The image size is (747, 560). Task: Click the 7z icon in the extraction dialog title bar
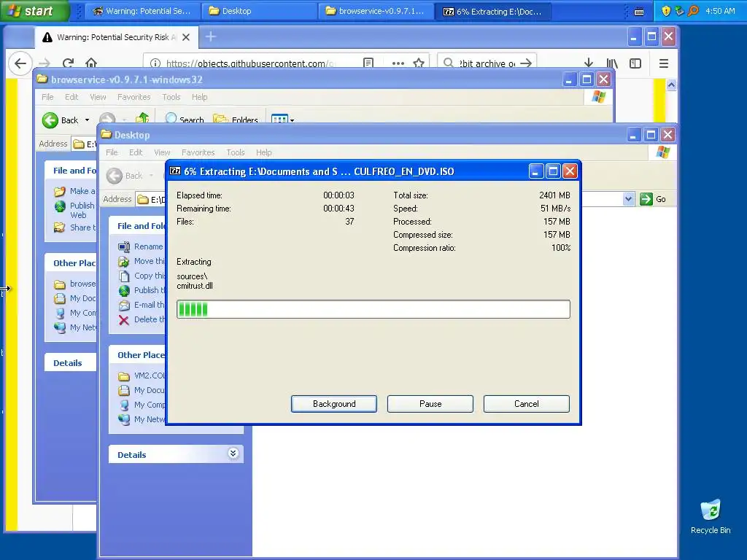pyautogui.click(x=175, y=171)
